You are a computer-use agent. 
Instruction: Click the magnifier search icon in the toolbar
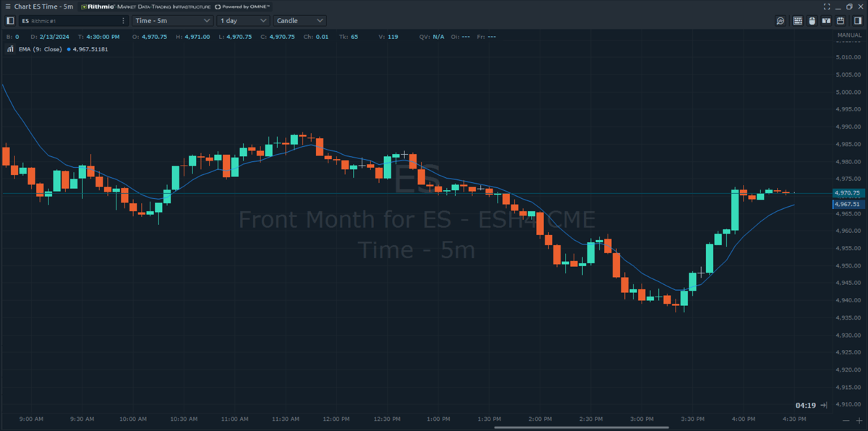point(780,21)
